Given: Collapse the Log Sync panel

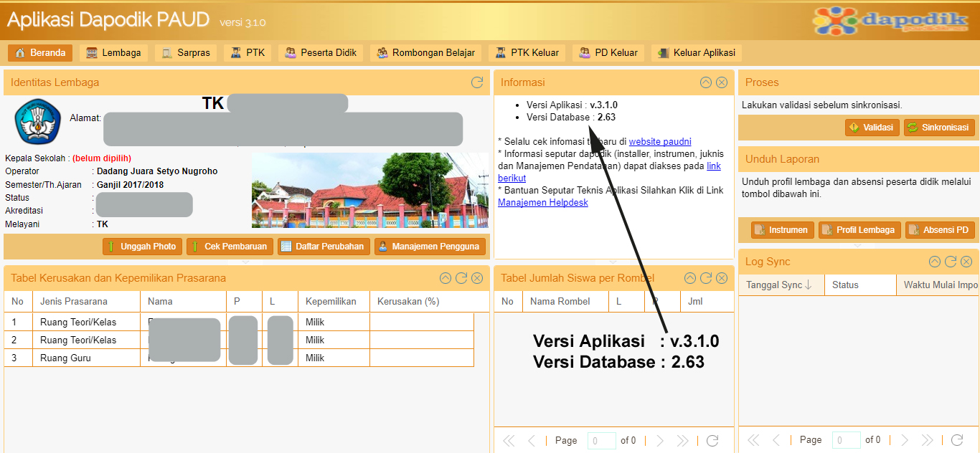Looking at the screenshot, I should [935, 262].
